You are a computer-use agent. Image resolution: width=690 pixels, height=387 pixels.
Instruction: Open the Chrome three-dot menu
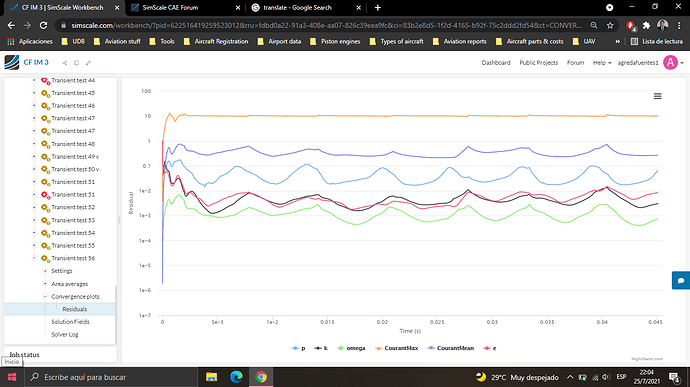(x=679, y=26)
